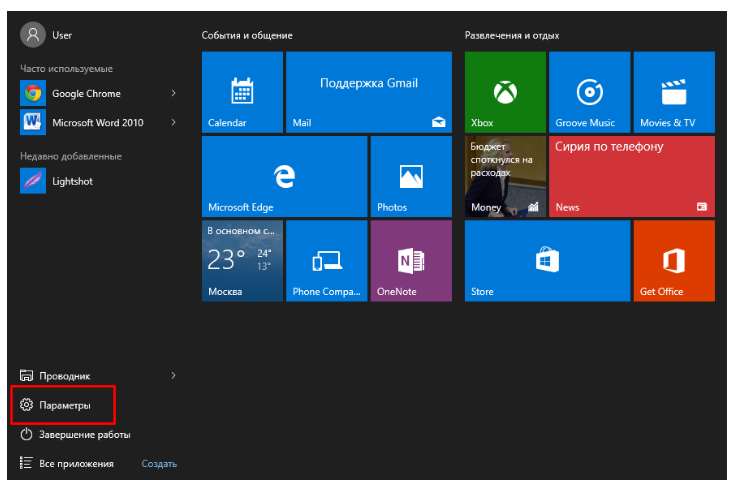This screenshot has width=734, height=486.
Task: Open the Calendar tile
Action: 242,92
